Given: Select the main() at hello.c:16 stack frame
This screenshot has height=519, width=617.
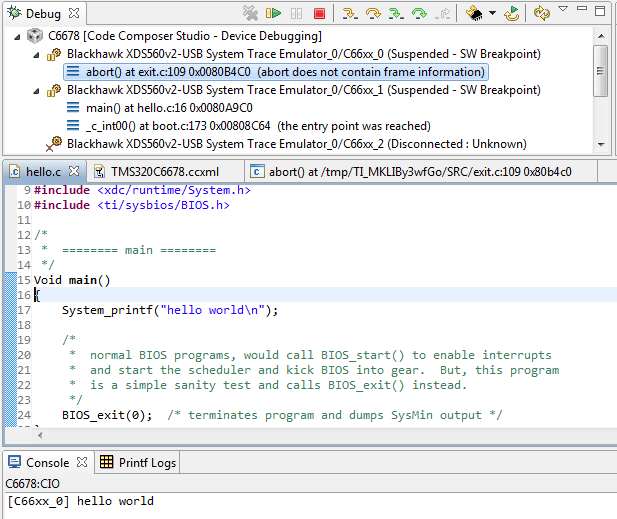Looking at the screenshot, I should click(x=169, y=108).
